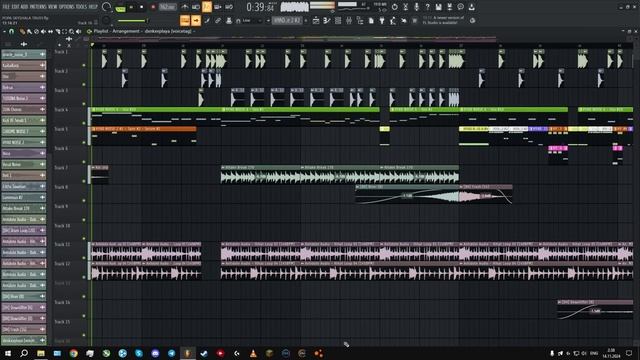Open the ADD menu
This screenshot has height=360, width=640.
pyautogui.click(x=24, y=7)
